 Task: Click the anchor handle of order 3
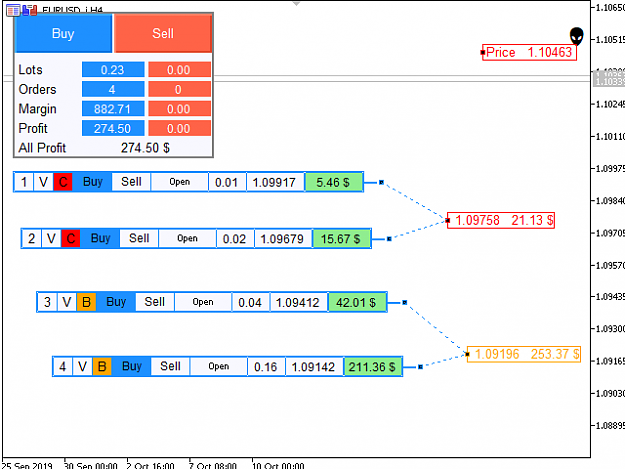[405, 302]
